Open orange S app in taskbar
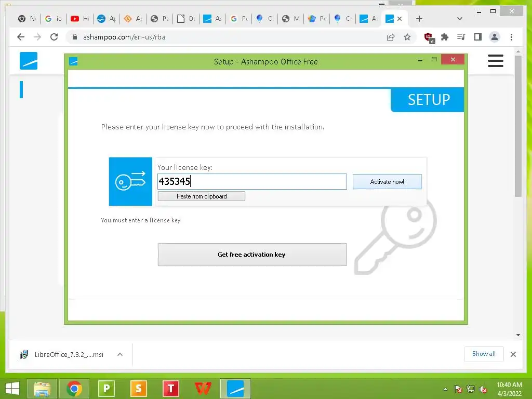532x399 pixels. point(138,389)
